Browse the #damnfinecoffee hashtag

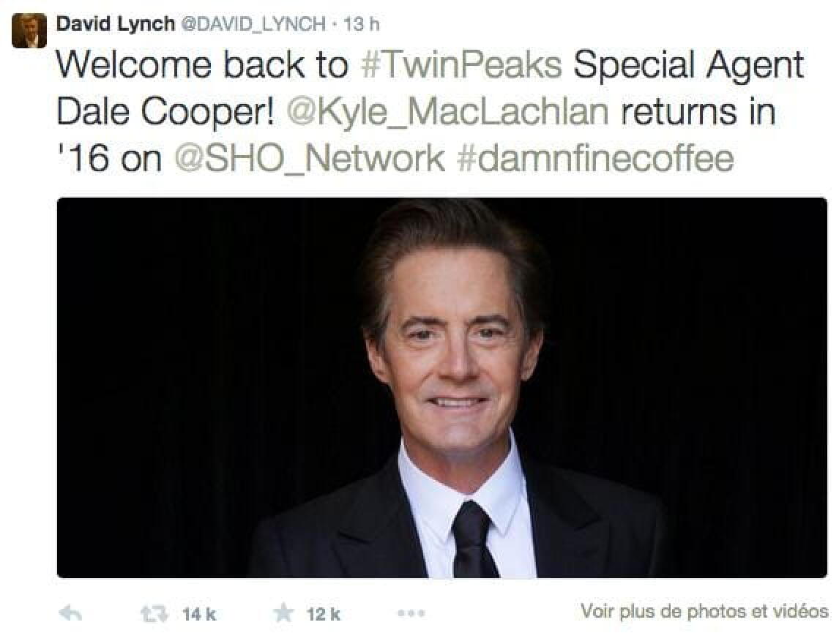point(594,158)
